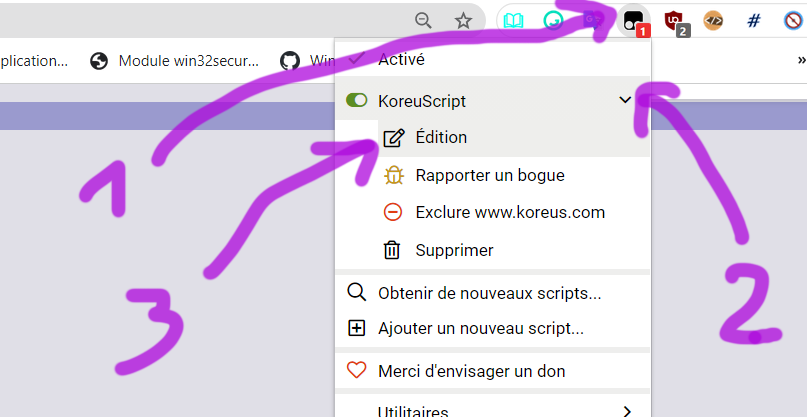Screen dimensions: 807x417
Task: Click the red-blue blocked circle extension icon
Action: [792, 21]
